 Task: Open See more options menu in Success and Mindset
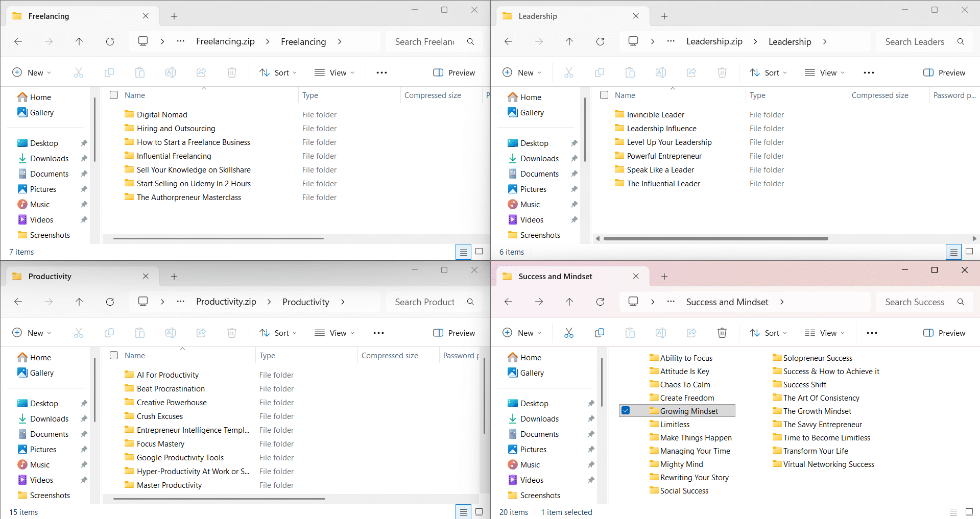point(872,333)
